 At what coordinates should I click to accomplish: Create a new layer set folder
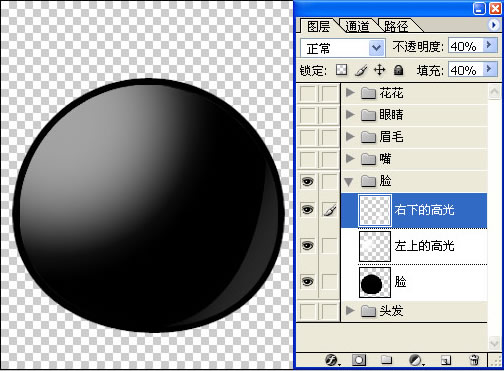point(387,360)
